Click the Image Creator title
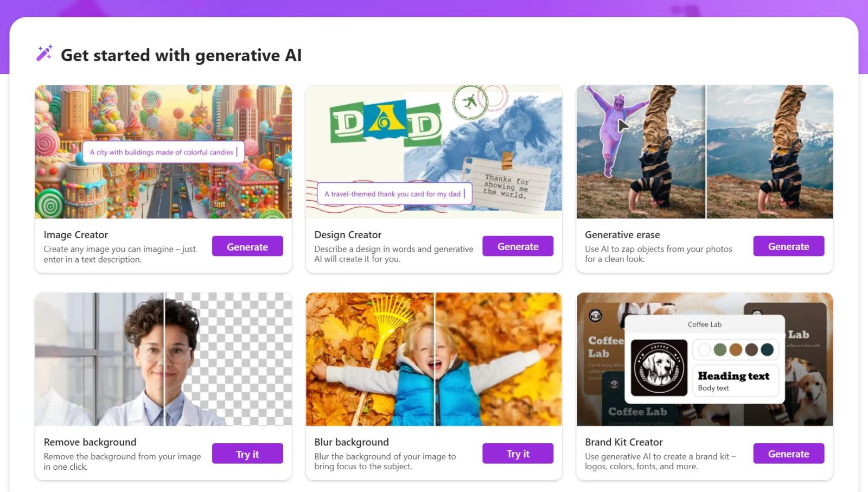Viewport: 868px width, 492px height. pos(76,235)
